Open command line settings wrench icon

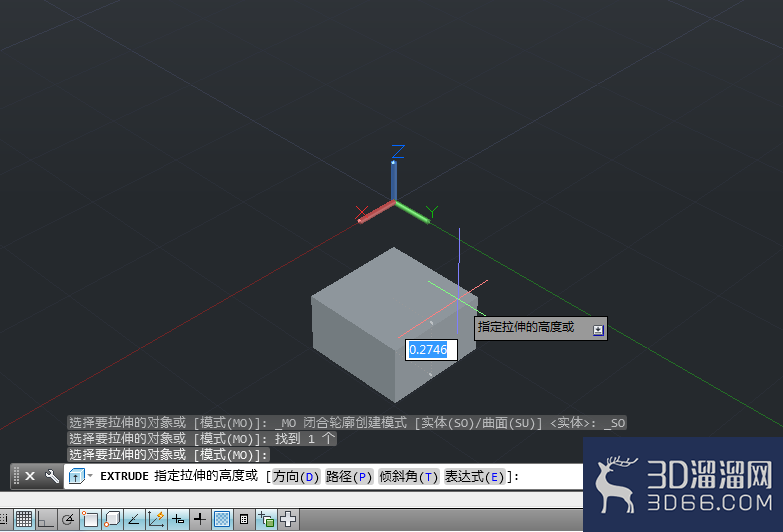(x=52, y=476)
